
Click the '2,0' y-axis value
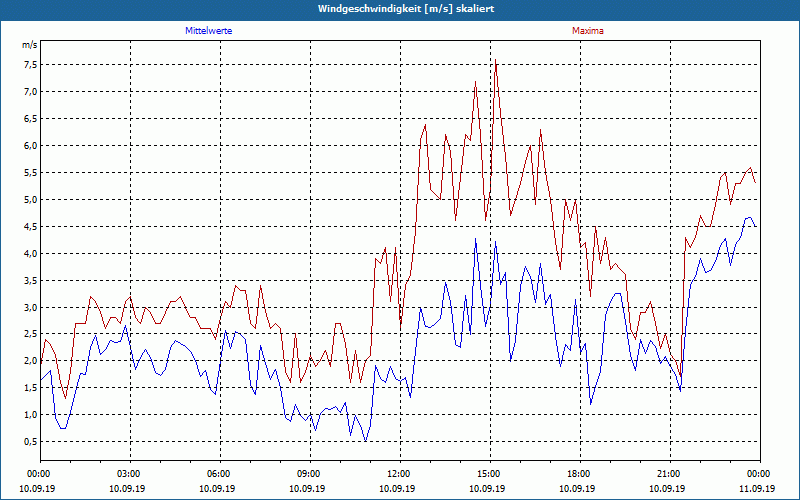[x=30, y=361]
